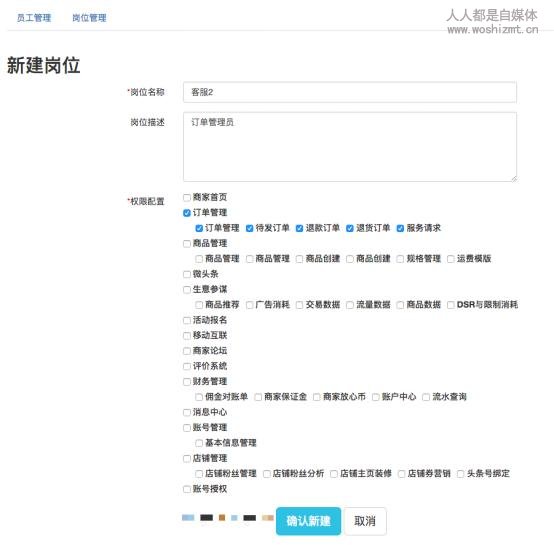Tick the 交易数据 checkbox
Screen dimensions: 554x545
coord(300,305)
